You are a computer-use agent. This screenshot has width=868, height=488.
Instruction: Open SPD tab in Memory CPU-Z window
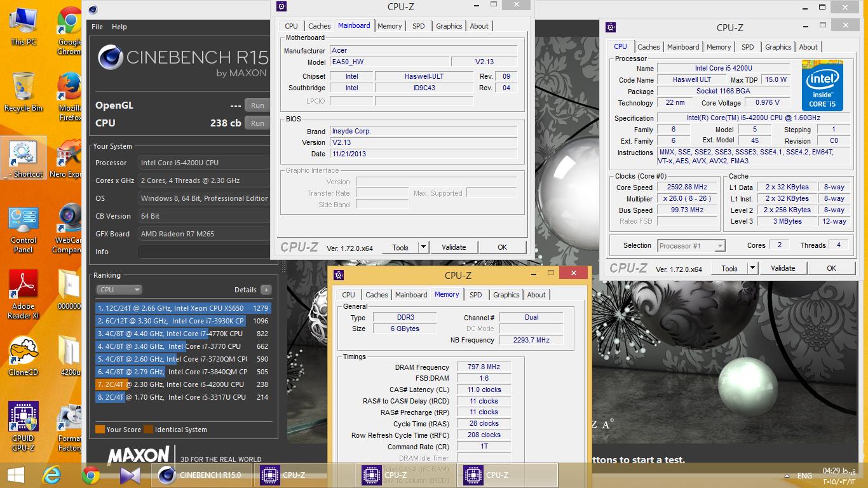tap(475, 295)
